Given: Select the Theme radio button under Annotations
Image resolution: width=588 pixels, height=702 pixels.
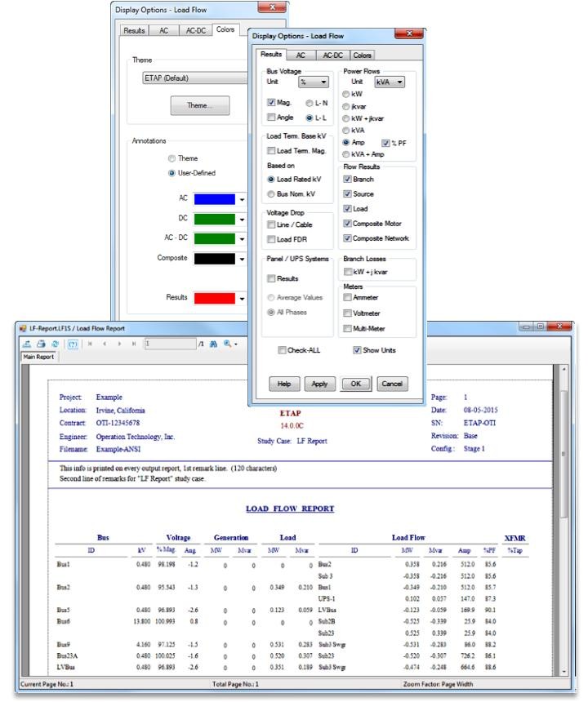Looking at the screenshot, I should 171,158.
